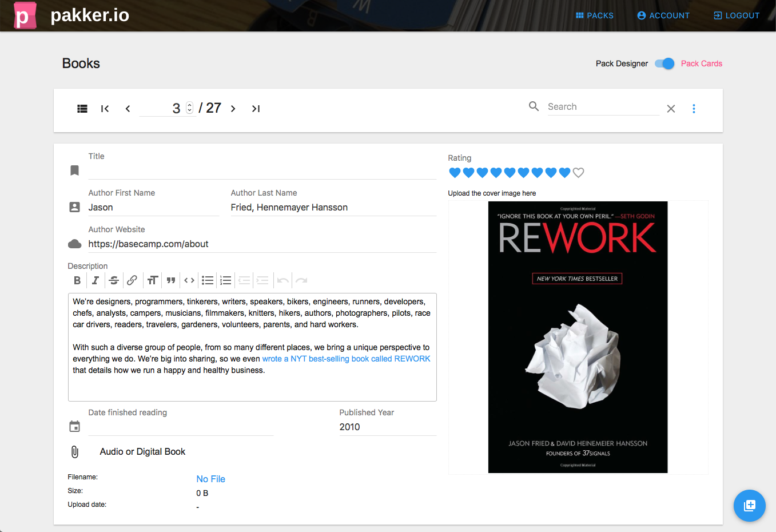Set rating to nine hearts

[564, 173]
